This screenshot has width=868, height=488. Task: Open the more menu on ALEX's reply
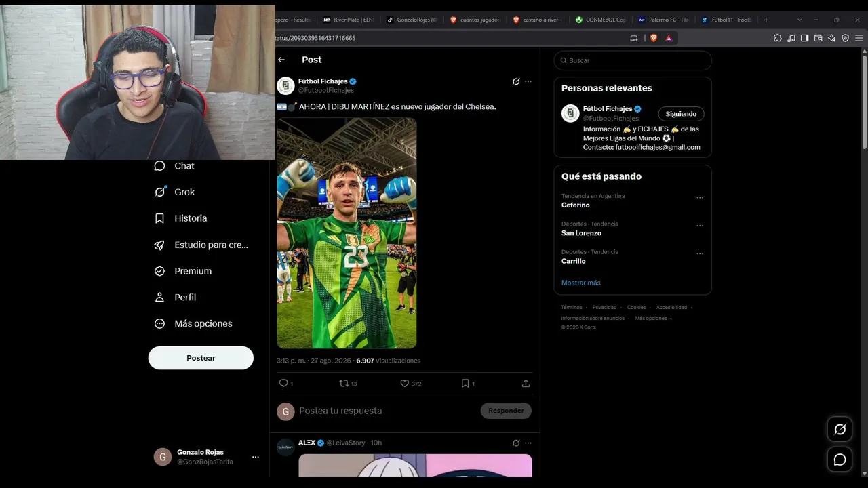pyautogui.click(x=528, y=443)
